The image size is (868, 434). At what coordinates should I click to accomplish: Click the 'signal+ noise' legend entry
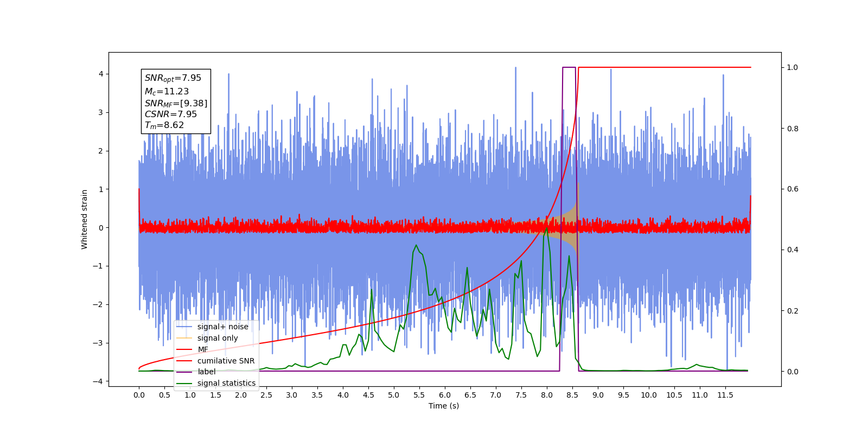pyautogui.click(x=212, y=327)
